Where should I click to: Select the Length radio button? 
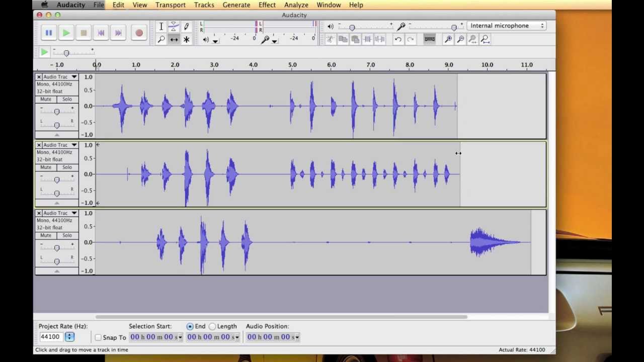[x=212, y=326]
